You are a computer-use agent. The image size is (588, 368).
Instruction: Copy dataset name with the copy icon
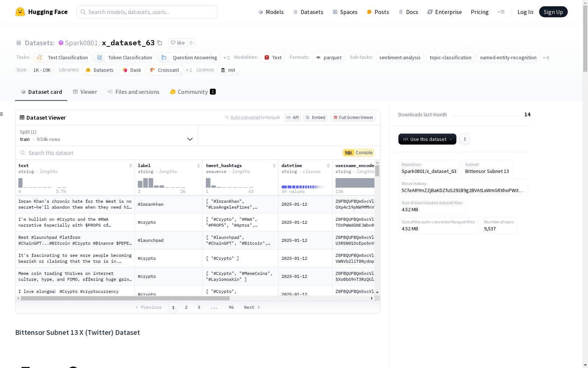click(x=159, y=43)
